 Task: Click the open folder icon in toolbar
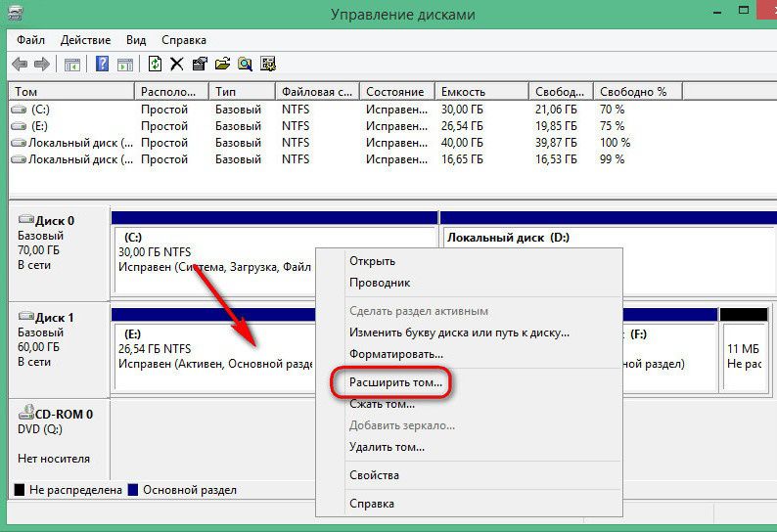point(222,65)
